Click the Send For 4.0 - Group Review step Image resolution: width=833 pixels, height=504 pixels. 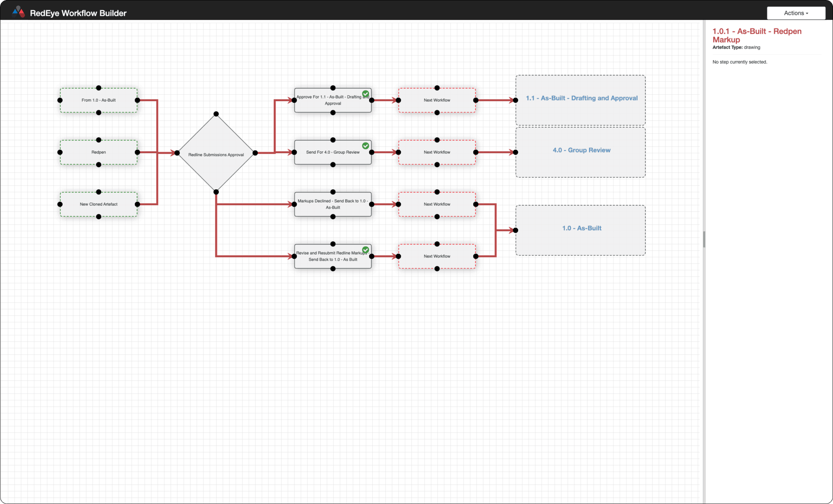[x=332, y=152]
